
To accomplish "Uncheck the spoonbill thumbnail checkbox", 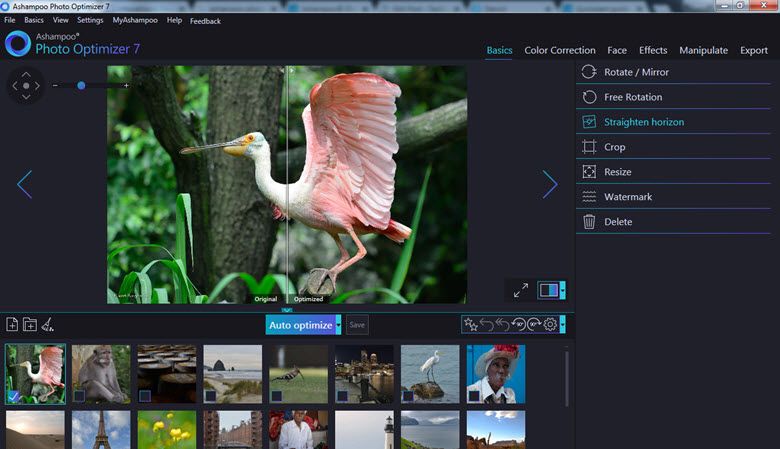I will tap(13, 396).
